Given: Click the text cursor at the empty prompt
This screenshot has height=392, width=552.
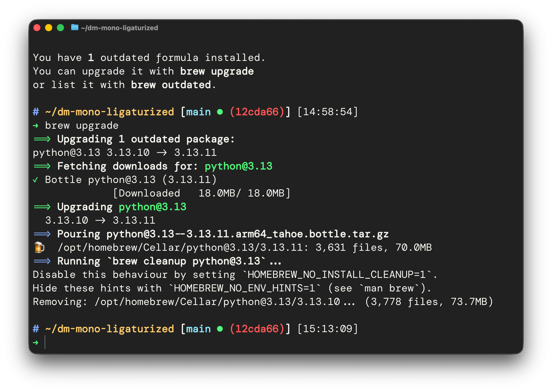Looking at the screenshot, I should (45, 342).
